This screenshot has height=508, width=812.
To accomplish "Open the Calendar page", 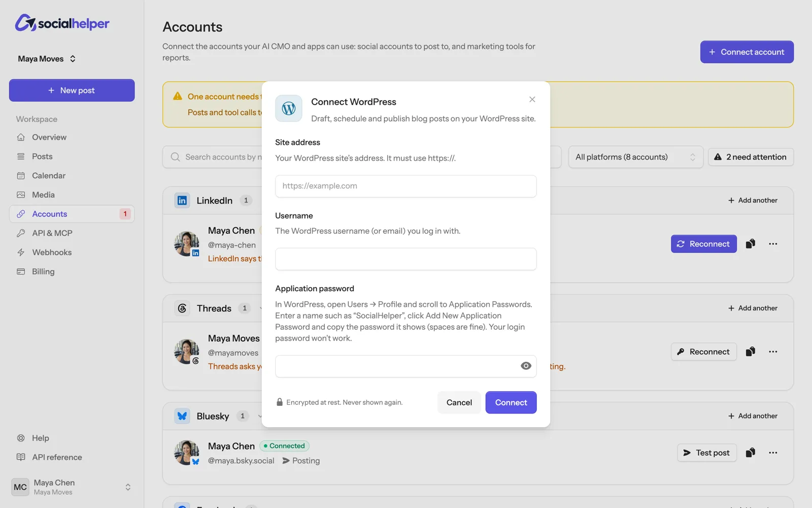I will (72, 176).
